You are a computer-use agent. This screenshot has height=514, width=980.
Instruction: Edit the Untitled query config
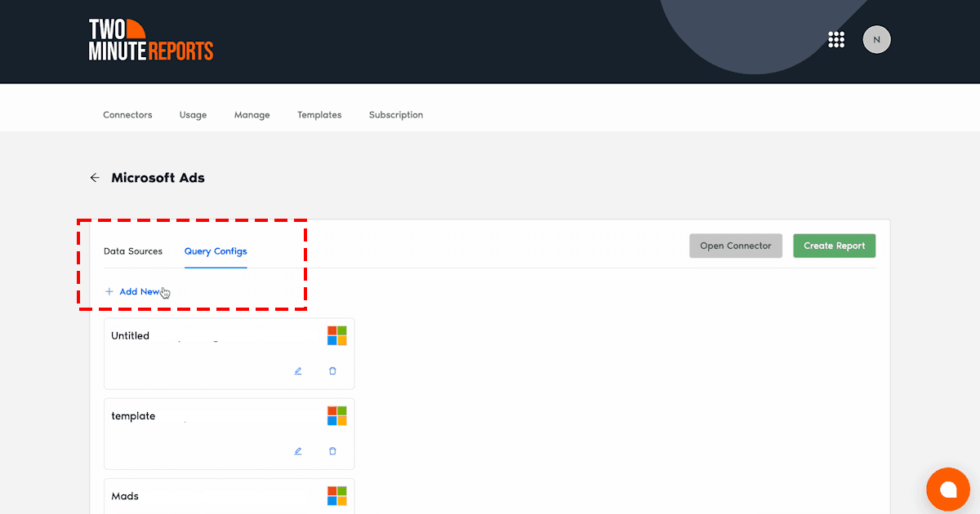[x=298, y=371]
